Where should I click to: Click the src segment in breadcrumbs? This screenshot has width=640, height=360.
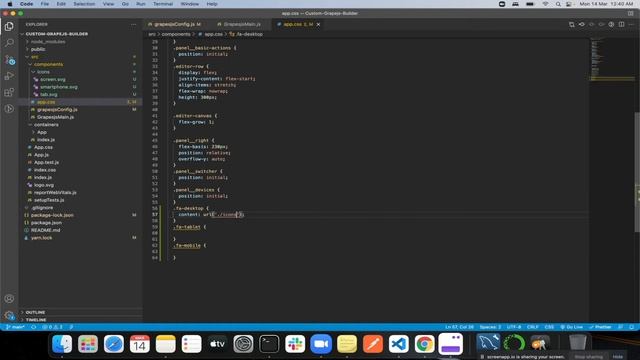(x=152, y=34)
